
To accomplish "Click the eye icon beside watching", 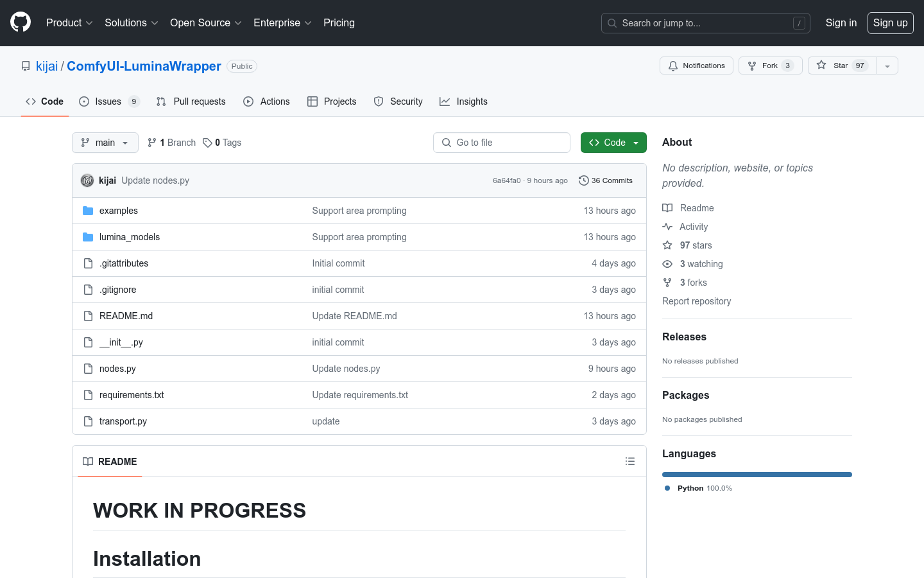I will point(667,264).
